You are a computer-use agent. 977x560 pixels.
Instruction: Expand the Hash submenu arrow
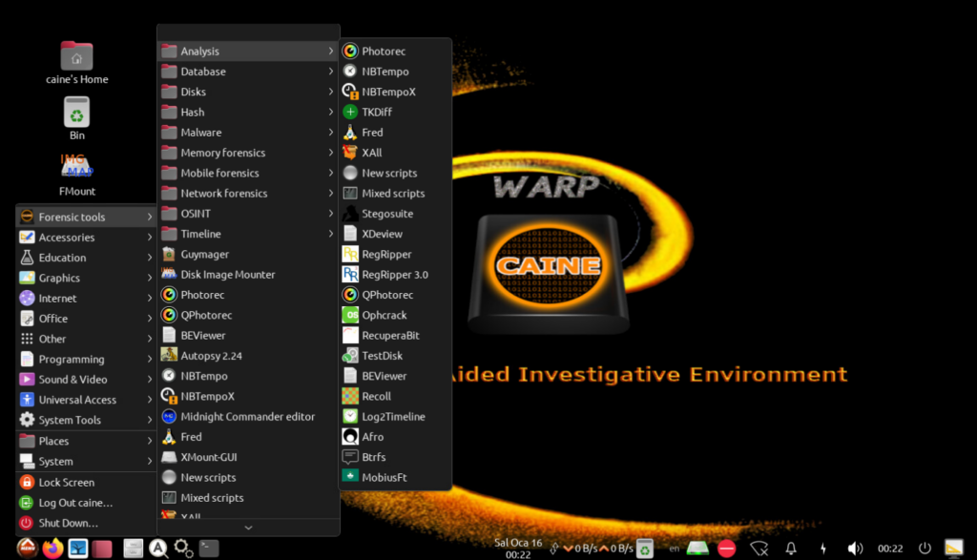point(330,113)
